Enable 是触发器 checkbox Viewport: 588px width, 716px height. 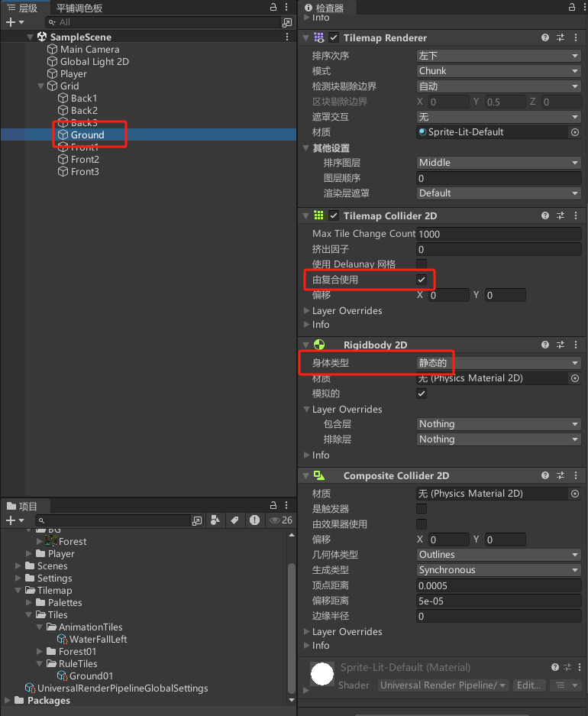422,509
